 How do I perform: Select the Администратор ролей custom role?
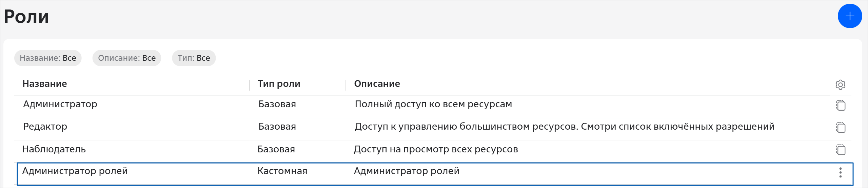tap(75, 171)
